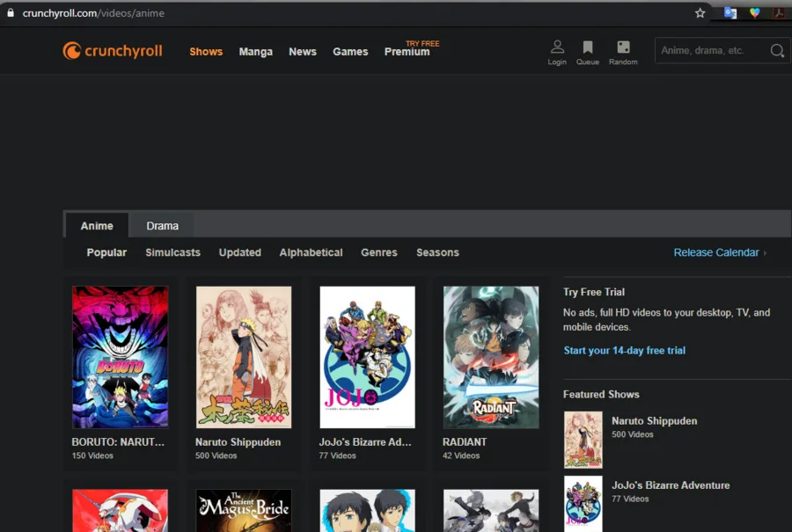Screen dimensions: 792x532
Task: Click Featured Naruto Shippuden title link
Action: [x=654, y=421]
